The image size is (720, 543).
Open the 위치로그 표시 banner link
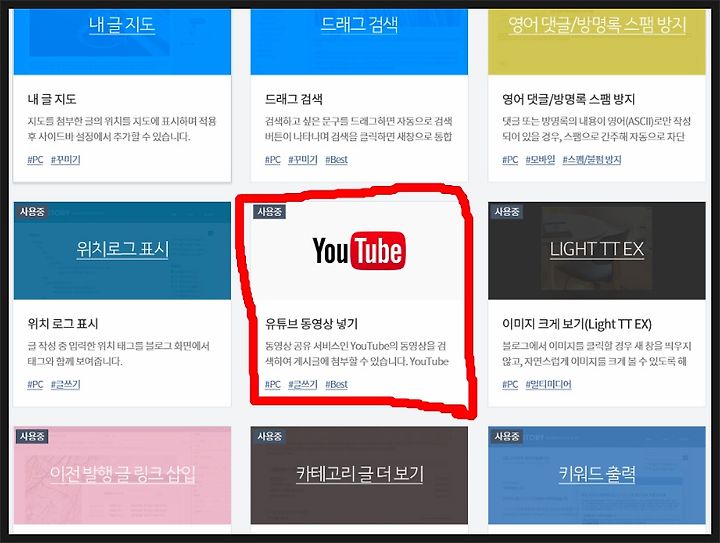tap(123, 249)
